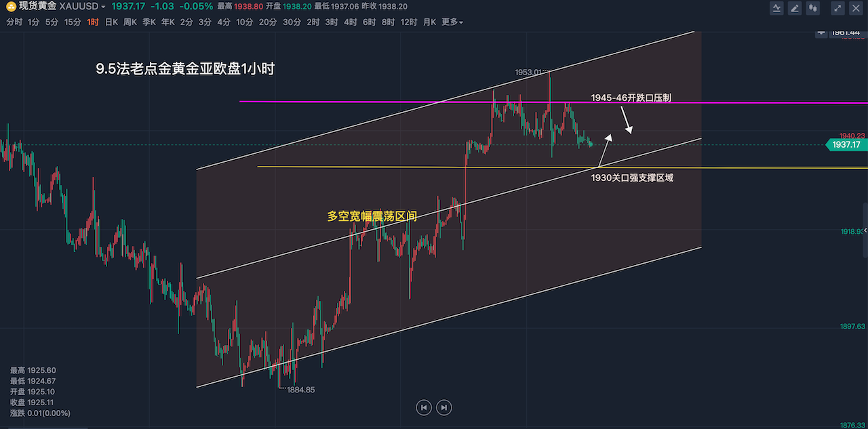Choose the 月K monthly timeframe
The height and width of the screenshot is (429, 868).
point(429,22)
